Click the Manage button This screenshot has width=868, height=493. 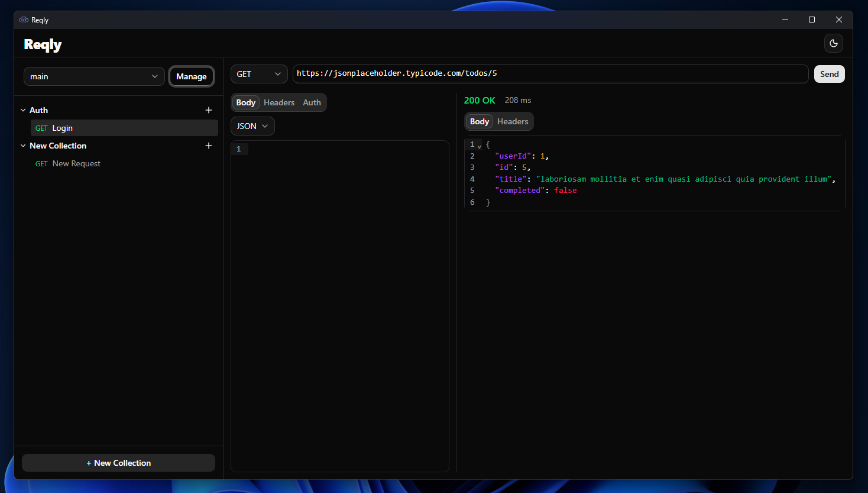click(192, 76)
